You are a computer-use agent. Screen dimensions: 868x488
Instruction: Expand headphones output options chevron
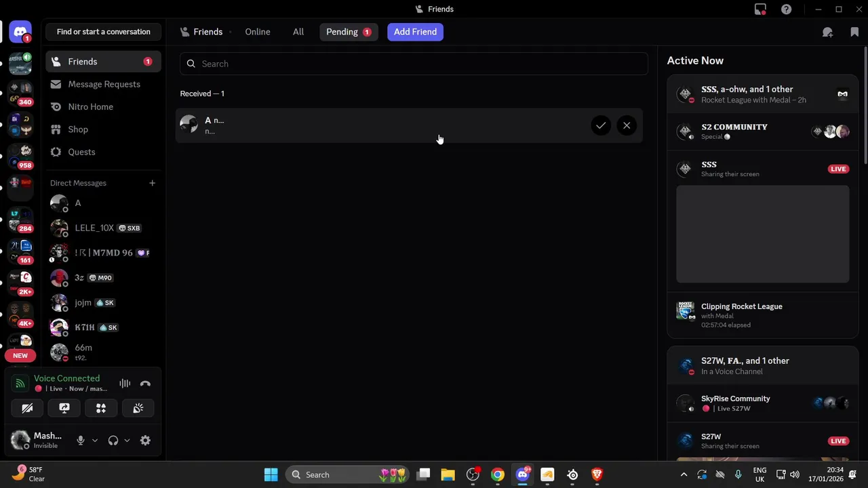pyautogui.click(x=127, y=441)
